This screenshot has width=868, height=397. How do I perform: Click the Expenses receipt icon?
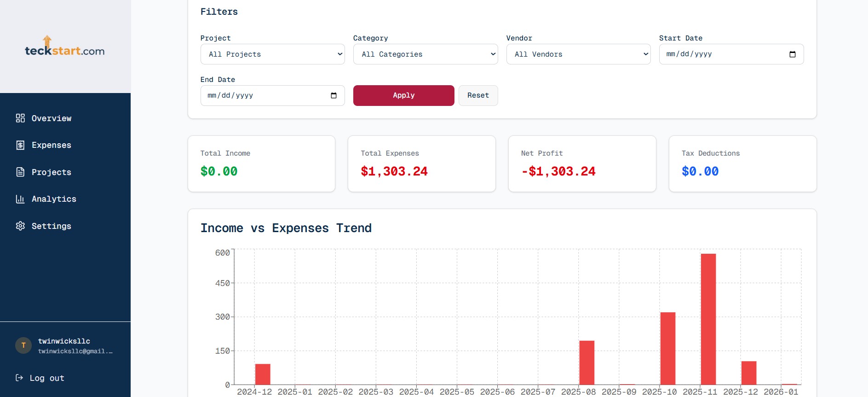coord(20,145)
